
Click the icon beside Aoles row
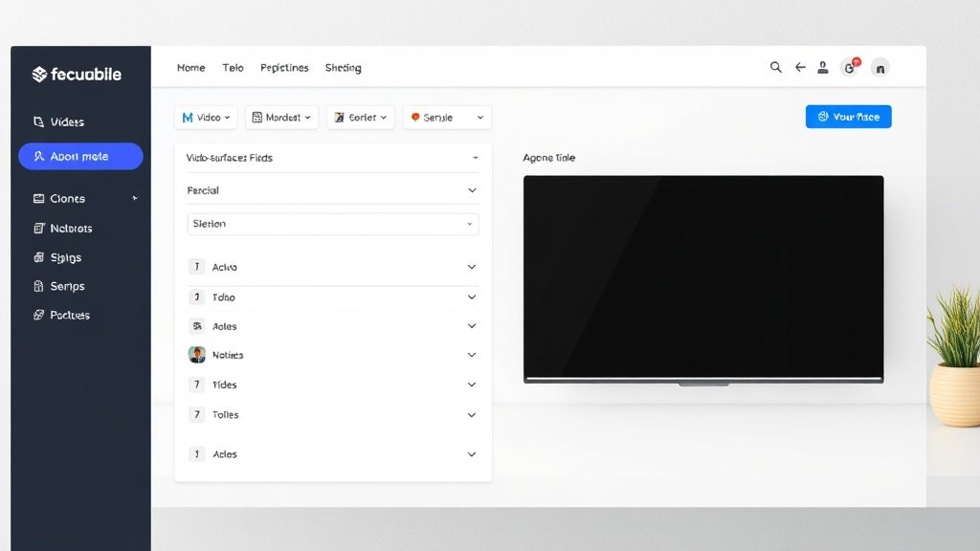point(197,326)
